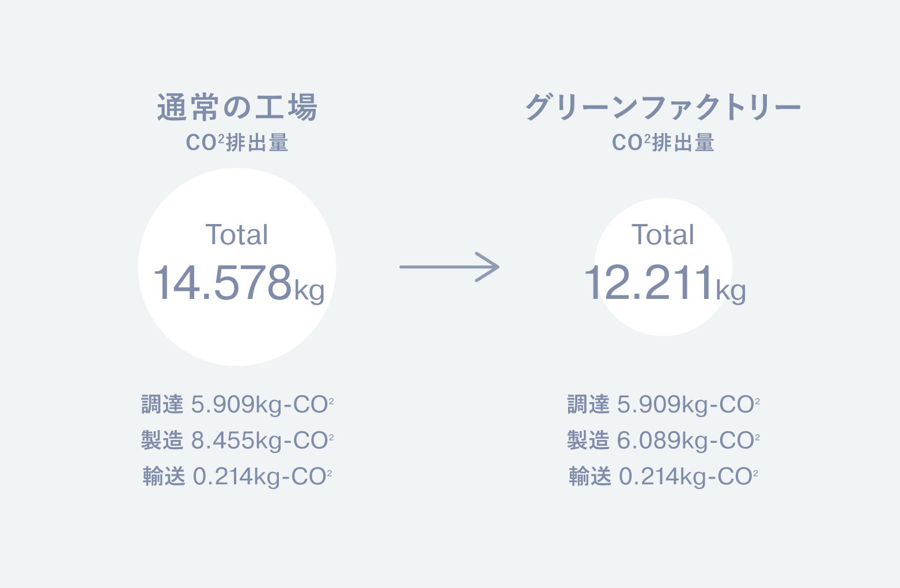Click the kg unit beside 12.211
The height and width of the screenshot is (588, 900).
pyautogui.click(x=731, y=290)
